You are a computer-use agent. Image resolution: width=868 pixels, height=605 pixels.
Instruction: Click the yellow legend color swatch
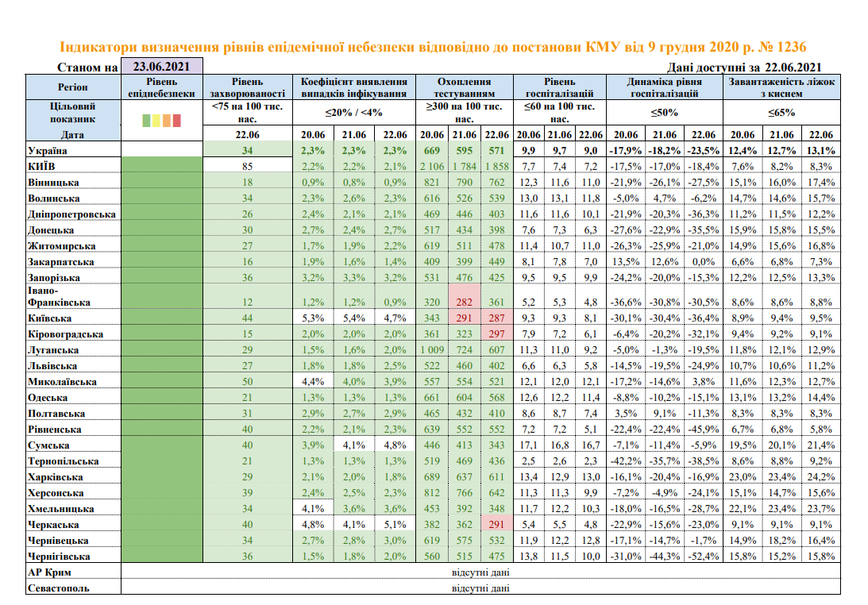(x=156, y=121)
